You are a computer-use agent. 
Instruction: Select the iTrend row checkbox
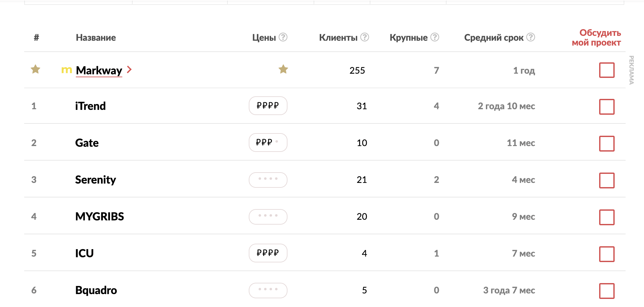[607, 107]
